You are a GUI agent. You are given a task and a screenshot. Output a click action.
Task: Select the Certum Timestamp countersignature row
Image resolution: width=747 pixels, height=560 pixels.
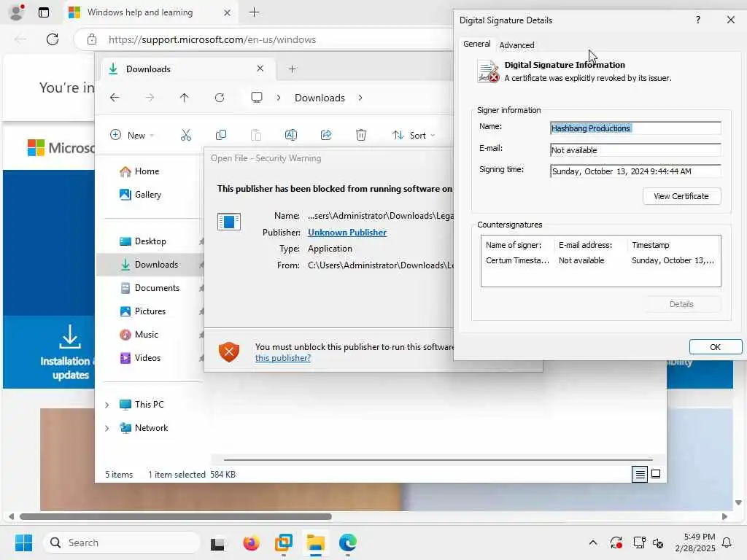coord(600,260)
